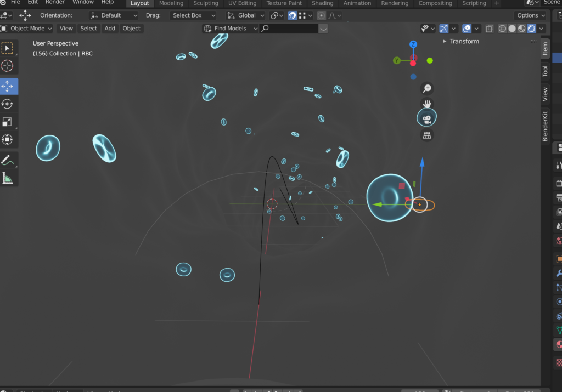Switch to solid viewport shading
The image size is (562, 392).
(512, 29)
